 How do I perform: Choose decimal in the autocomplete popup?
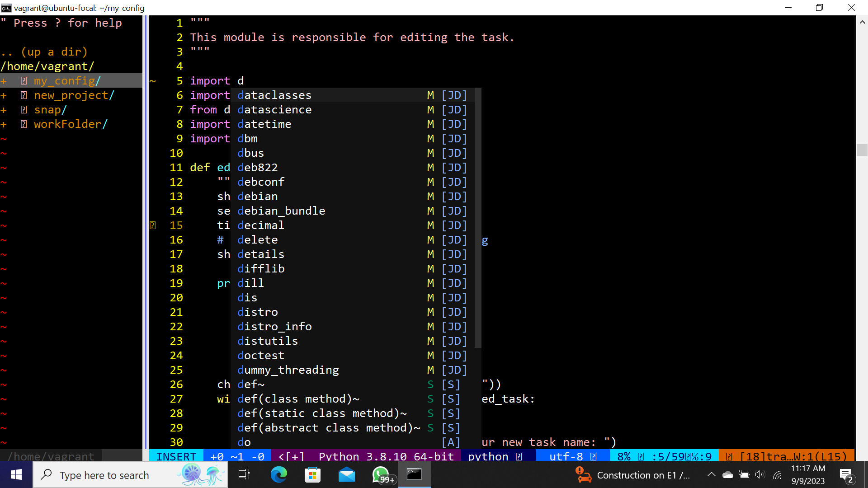(261, 225)
